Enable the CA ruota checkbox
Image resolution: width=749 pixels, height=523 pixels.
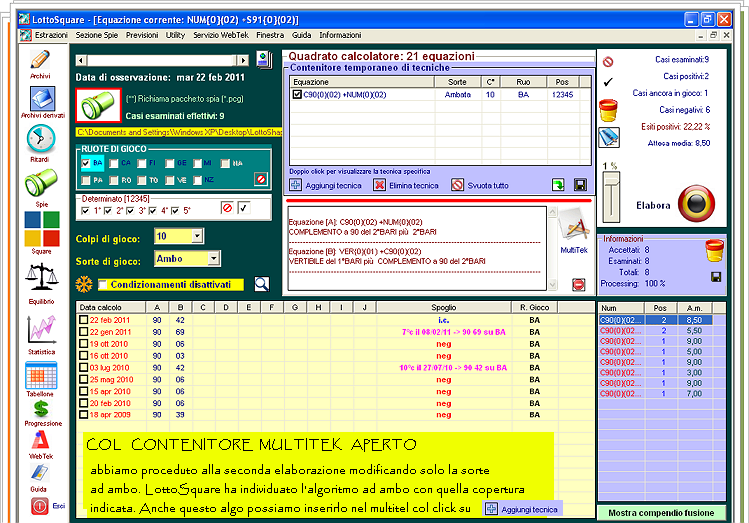pos(114,163)
